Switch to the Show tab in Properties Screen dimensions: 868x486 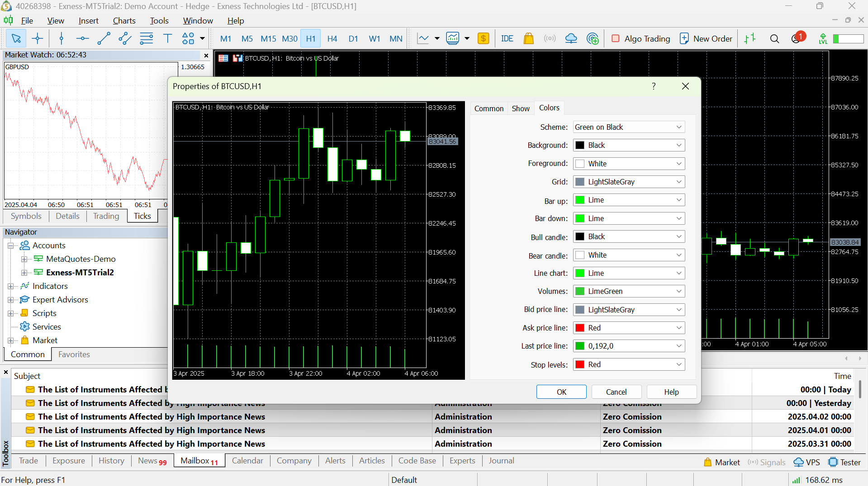pos(521,109)
